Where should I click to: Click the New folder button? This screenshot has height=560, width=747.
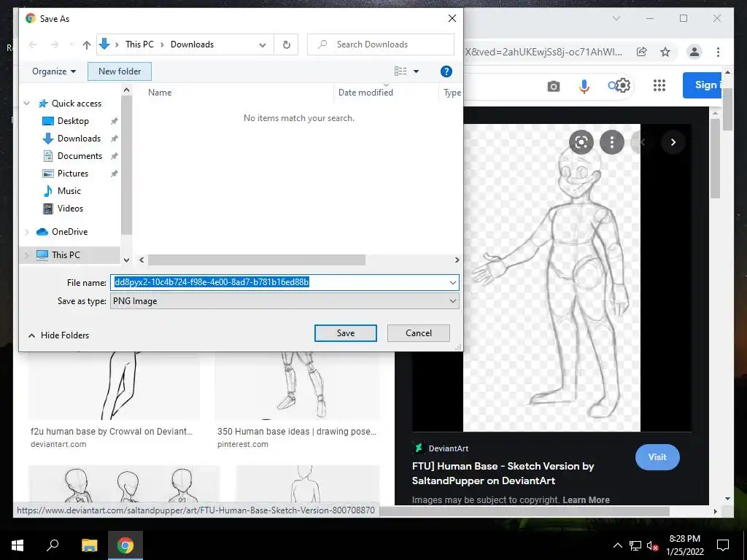[x=120, y=71]
